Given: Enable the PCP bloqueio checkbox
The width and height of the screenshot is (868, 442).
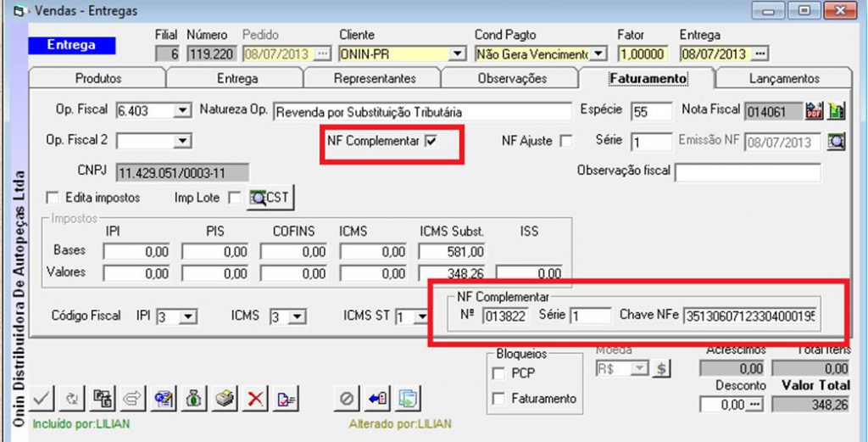Looking at the screenshot, I should click(x=498, y=374).
